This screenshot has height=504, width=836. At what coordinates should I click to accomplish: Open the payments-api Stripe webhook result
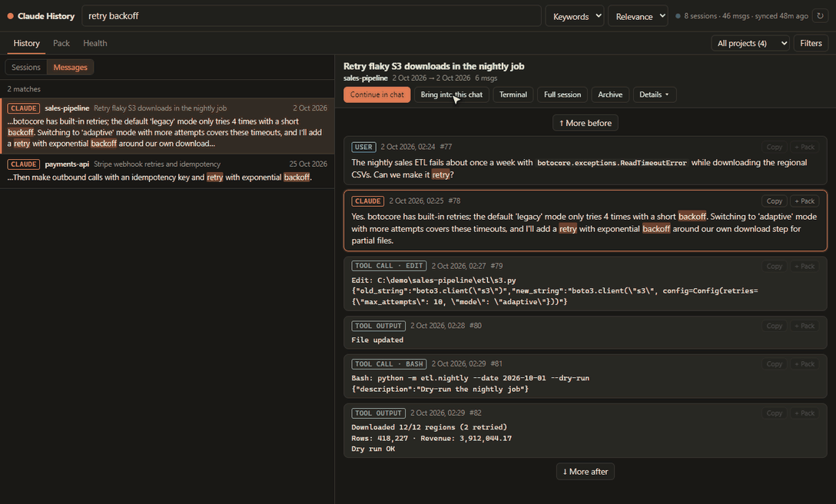pyautogui.click(x=168, y=171)
